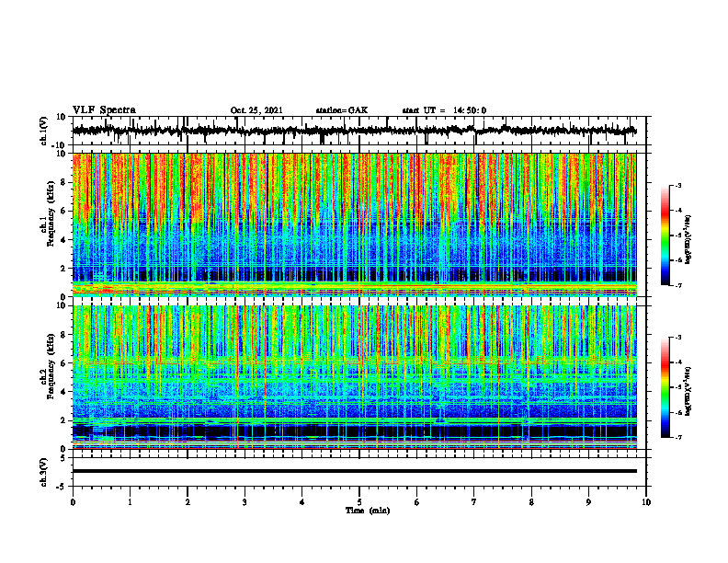Click the 'VLF Spectra' plot title
Viewport: 728px width, 563px height.
pos(104,110)
